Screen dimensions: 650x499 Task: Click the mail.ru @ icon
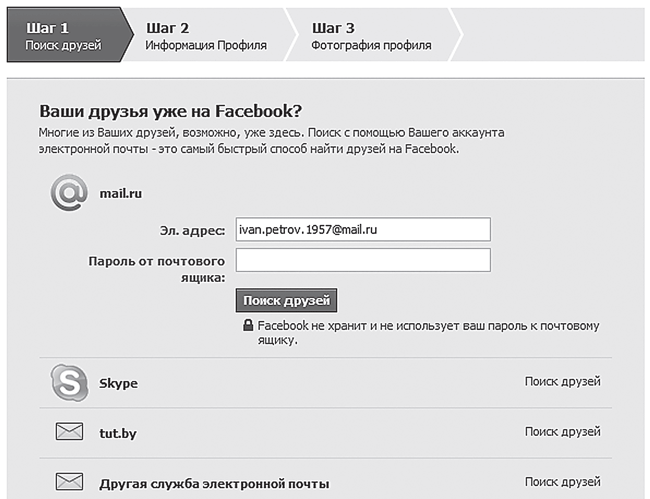(69, 193)
